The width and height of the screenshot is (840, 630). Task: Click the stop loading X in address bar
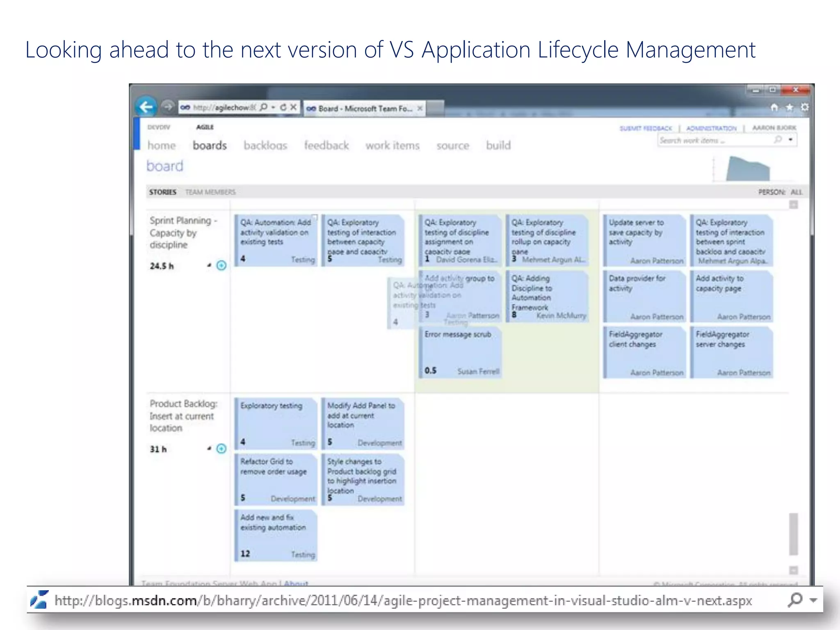[294, 107]
